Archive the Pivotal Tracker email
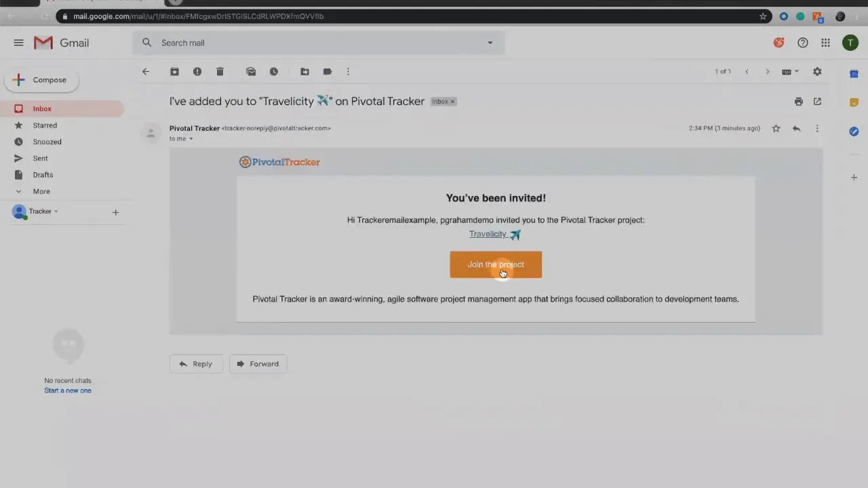 [x=174, y=71]
